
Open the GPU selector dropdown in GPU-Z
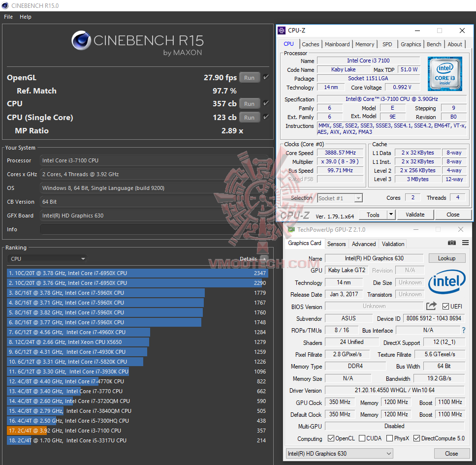coord(339,454)
